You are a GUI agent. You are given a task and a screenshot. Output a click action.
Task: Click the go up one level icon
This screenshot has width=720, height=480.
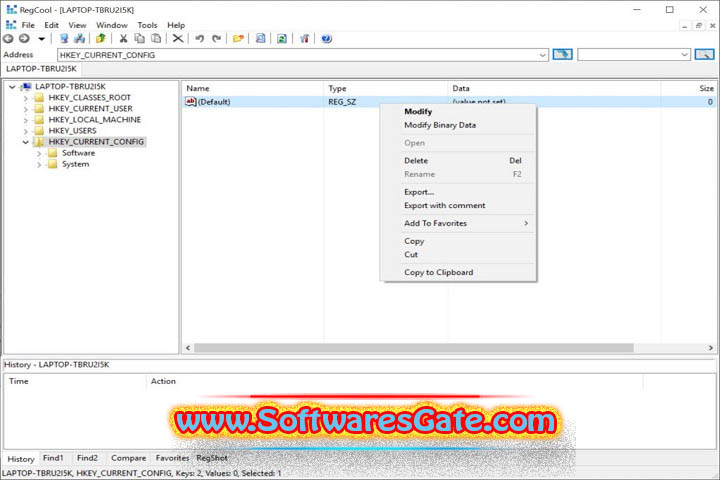[101, 39]
